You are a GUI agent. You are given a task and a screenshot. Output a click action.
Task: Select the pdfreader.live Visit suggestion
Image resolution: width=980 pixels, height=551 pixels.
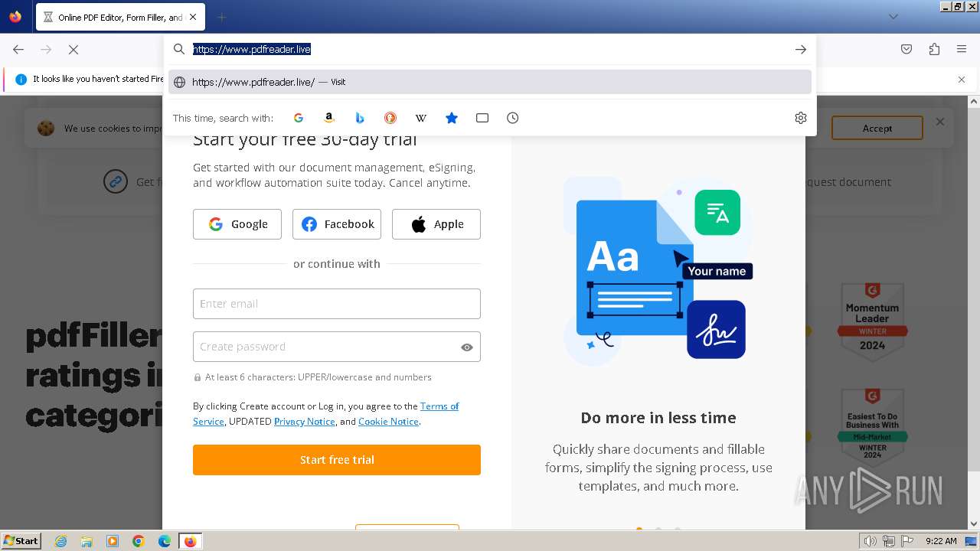[490, 82]
